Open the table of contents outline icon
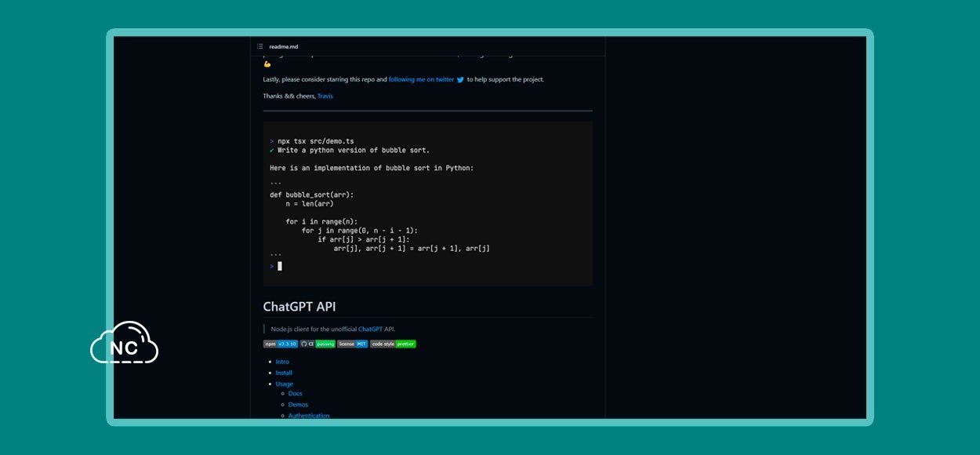This screenshot has width=980, height=455. pos(260,46)
